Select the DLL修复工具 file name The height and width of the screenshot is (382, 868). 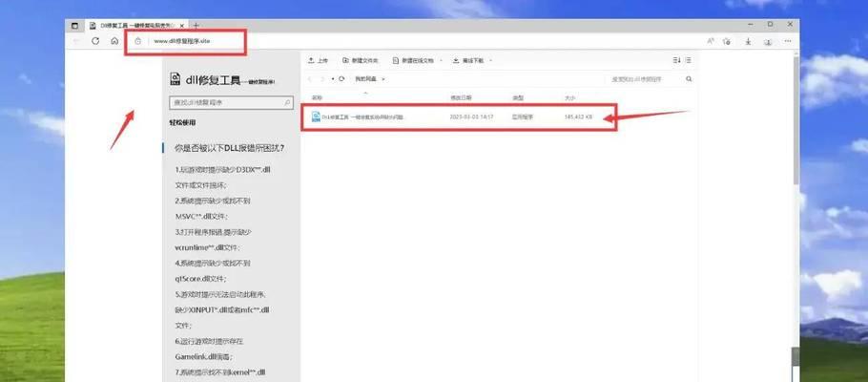[x=362, y=117]
